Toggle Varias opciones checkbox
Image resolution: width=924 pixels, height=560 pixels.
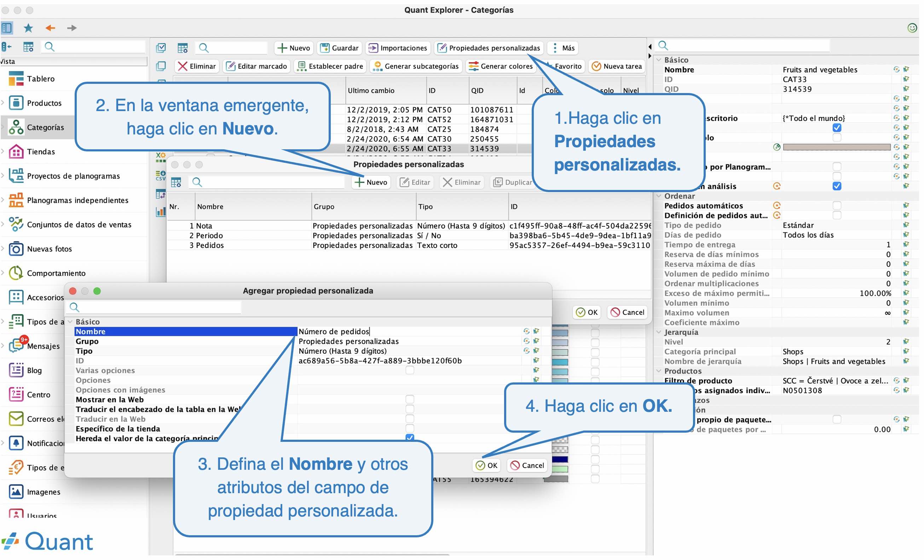click(x=410, y=370)
